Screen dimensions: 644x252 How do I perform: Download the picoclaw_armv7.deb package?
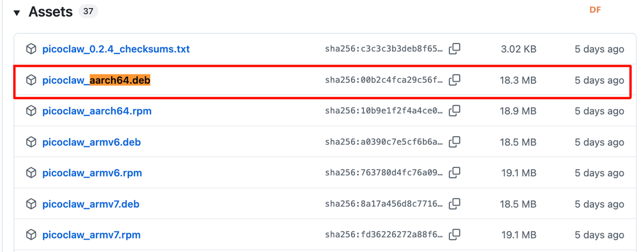91,204
